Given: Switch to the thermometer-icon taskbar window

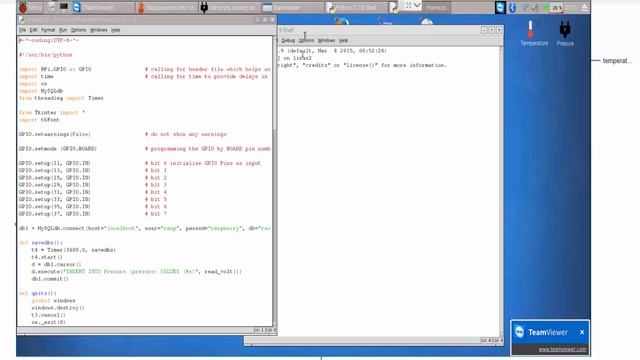Looking at the screenshot, I should (166, 7).
